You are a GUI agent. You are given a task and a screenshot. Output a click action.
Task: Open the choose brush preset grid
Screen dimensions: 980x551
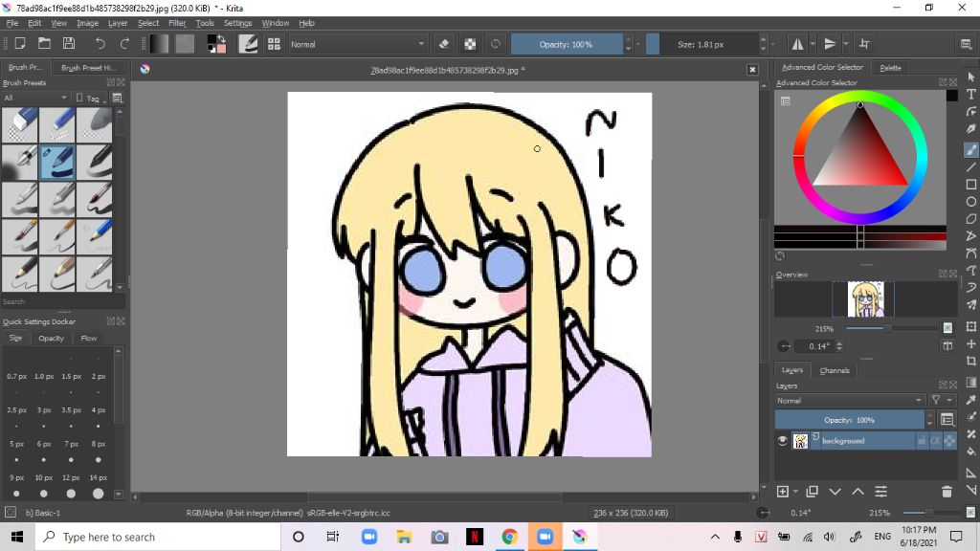click(274, 44)
